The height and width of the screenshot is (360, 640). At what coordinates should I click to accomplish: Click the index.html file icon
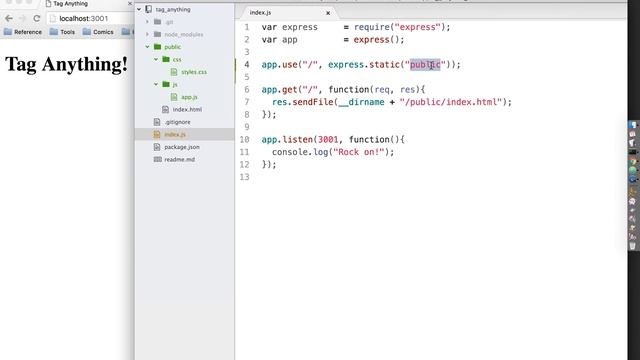(x=165, y=109)
